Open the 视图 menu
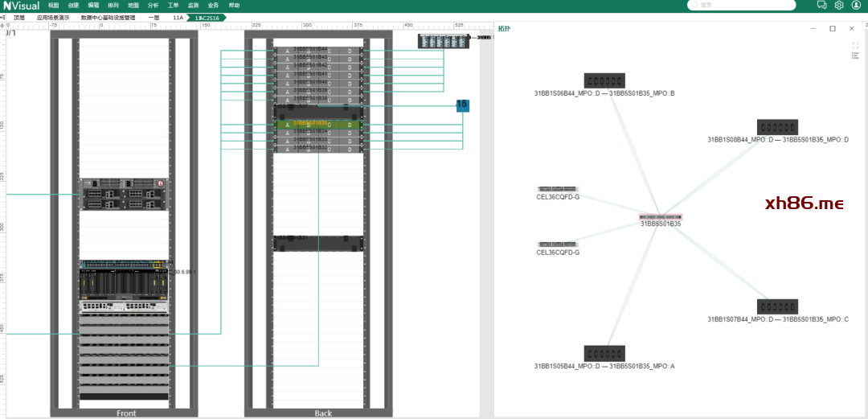Image resolution: width=868 pixels, height=419 pixels. 53,5
